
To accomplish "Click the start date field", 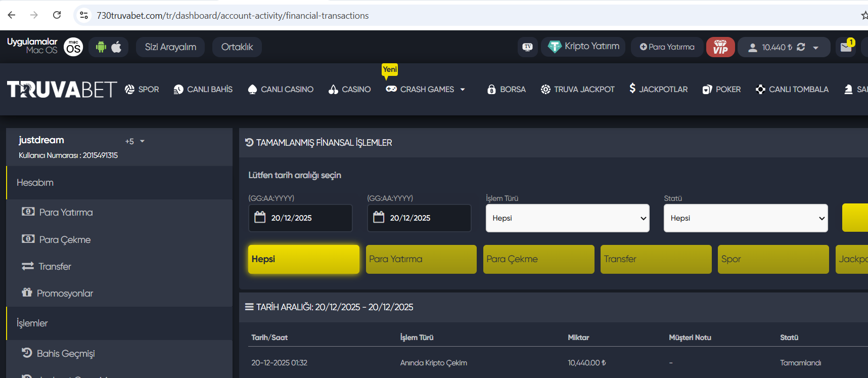I will [300, 218].
